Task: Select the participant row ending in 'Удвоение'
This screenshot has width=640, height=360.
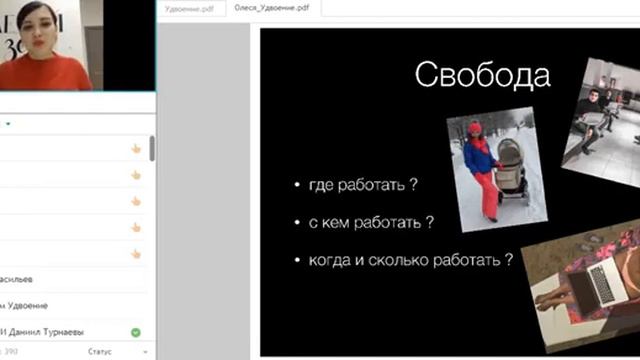Action: click(x=73, y=306)
